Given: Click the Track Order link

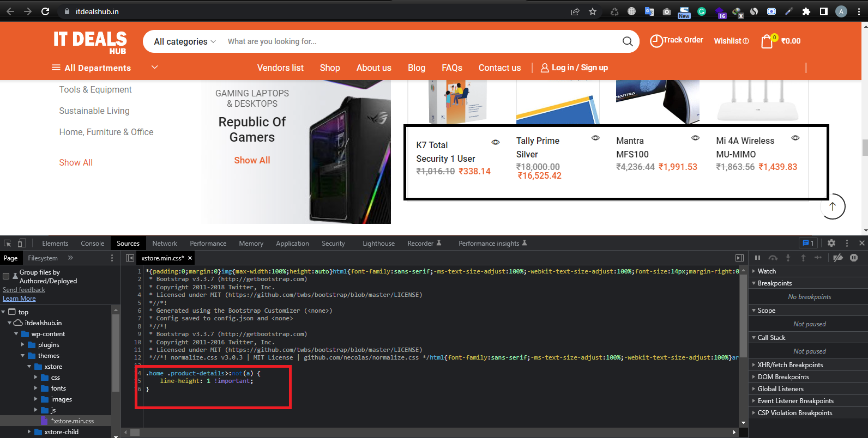Looking at the screenshot, I should point(677,40).
